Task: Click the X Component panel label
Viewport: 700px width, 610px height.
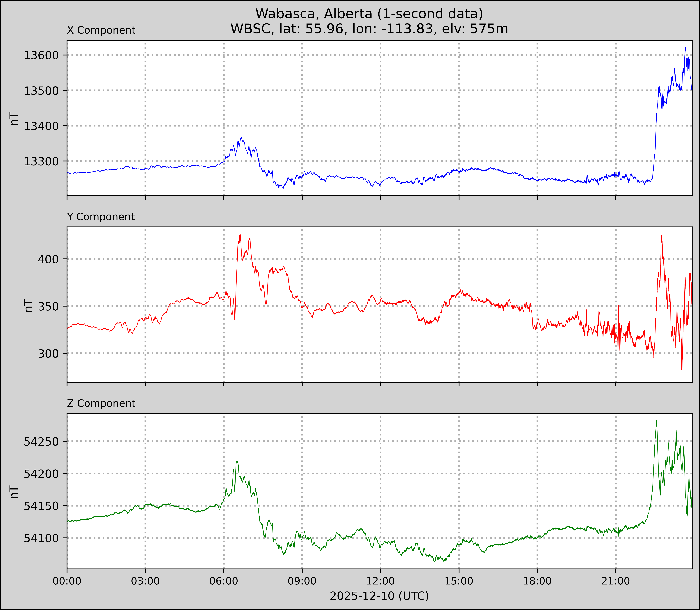Action: (101, 30)
